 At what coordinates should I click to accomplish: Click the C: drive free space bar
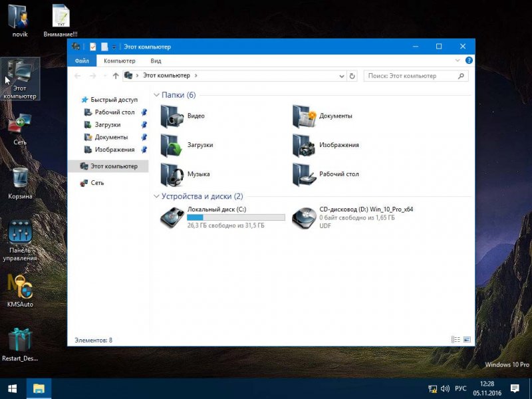tap(236, 217)
